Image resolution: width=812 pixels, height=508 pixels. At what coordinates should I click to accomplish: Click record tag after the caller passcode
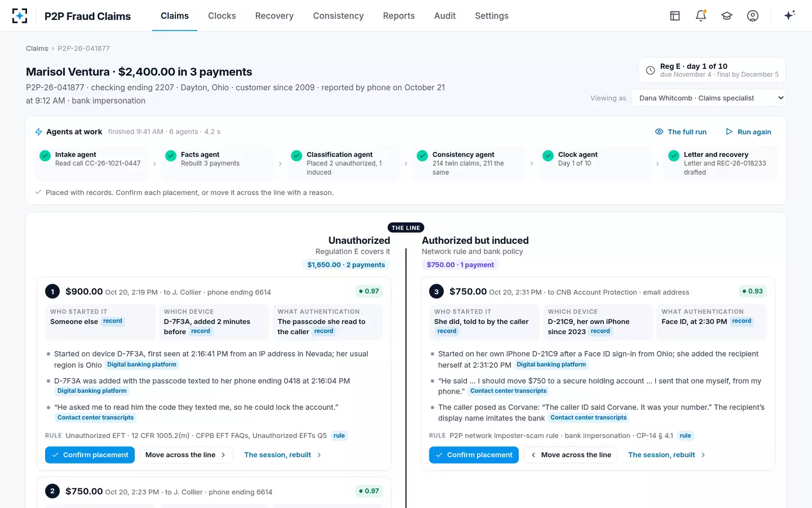coord(324,331)
